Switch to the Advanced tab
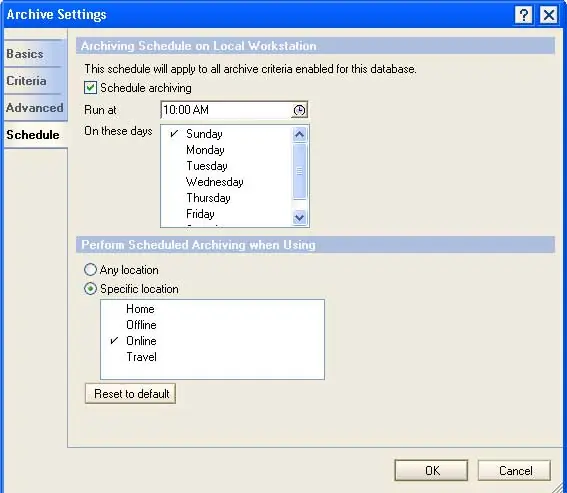This screenshot has width=567, height=493. [34, 107]
